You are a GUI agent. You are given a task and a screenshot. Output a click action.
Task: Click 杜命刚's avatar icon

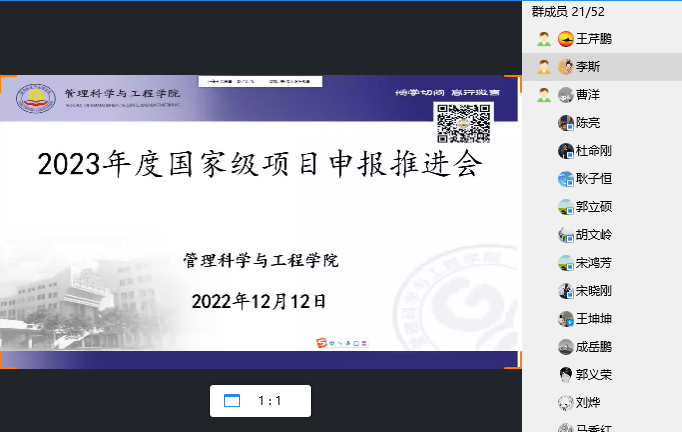coord(566,151)
